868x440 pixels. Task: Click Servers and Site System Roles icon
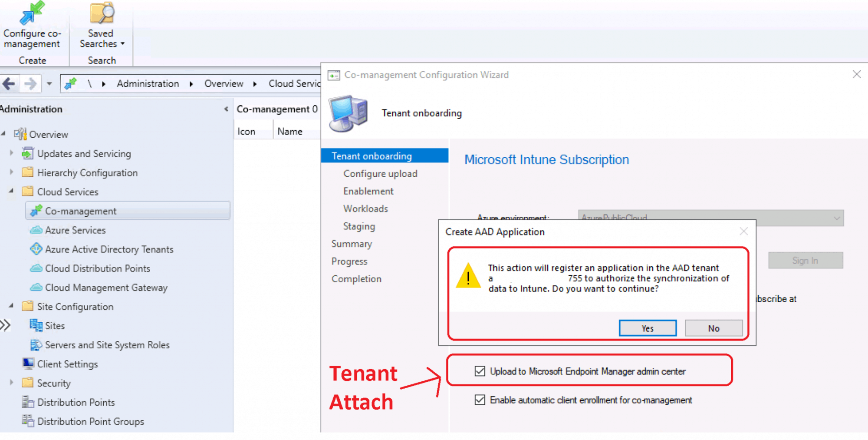tap(36, 344)
